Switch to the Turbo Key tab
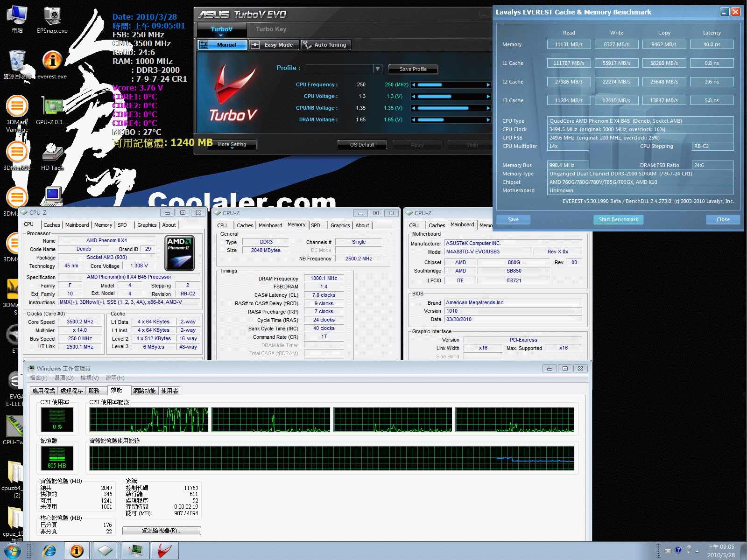This screenshot has height=560, width=747. (x=271, y=29)
